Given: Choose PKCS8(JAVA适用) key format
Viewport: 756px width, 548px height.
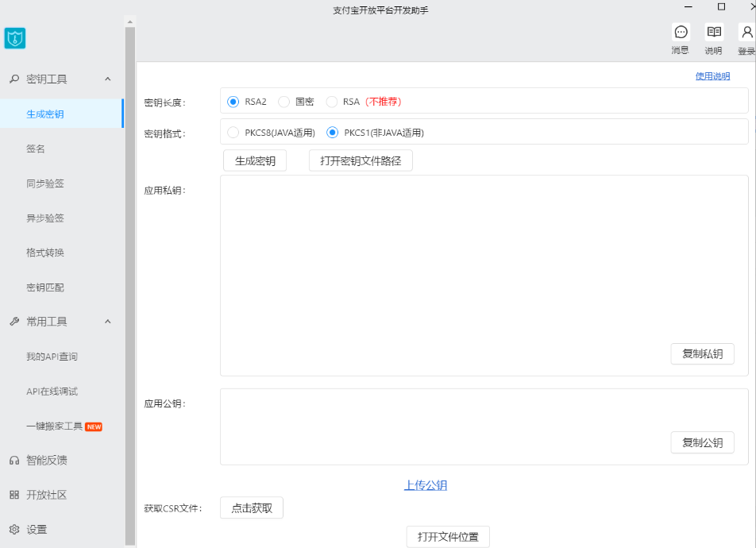Looking at the screenshot, I should 233,133.
